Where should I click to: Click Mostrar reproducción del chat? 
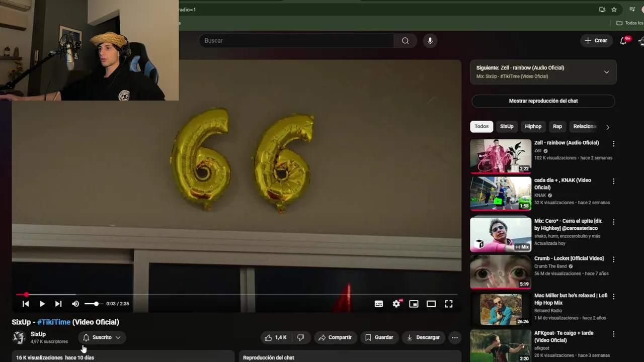coord(543,101)
